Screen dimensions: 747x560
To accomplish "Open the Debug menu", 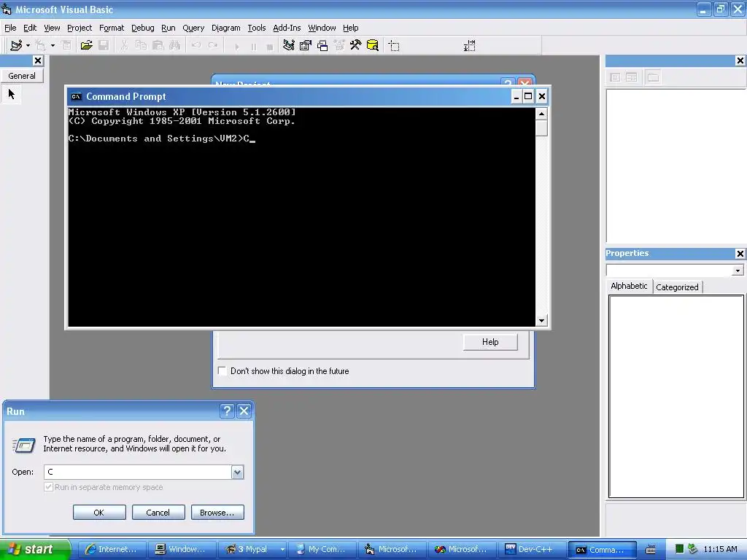I will pyautogui.click(x=142, y=28).
